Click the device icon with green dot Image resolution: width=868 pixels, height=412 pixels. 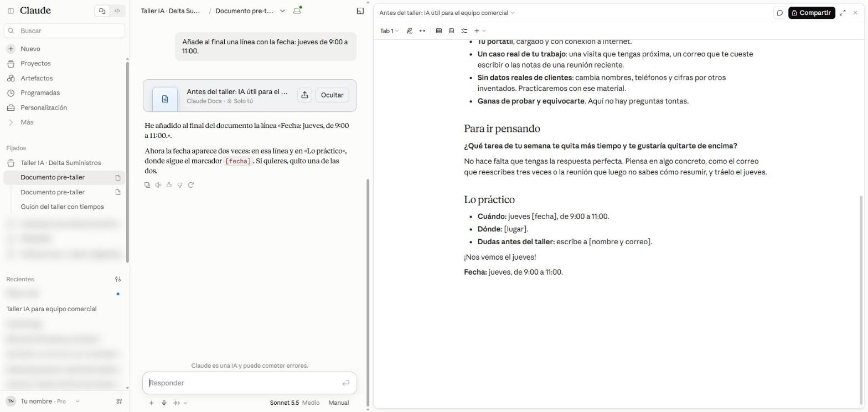point(297,11)
